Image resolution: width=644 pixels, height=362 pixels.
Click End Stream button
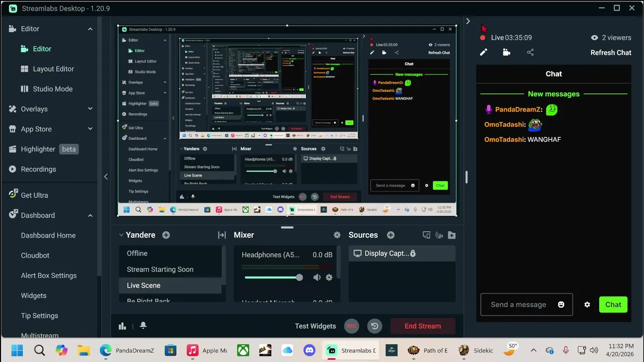(x=423, y=326)
